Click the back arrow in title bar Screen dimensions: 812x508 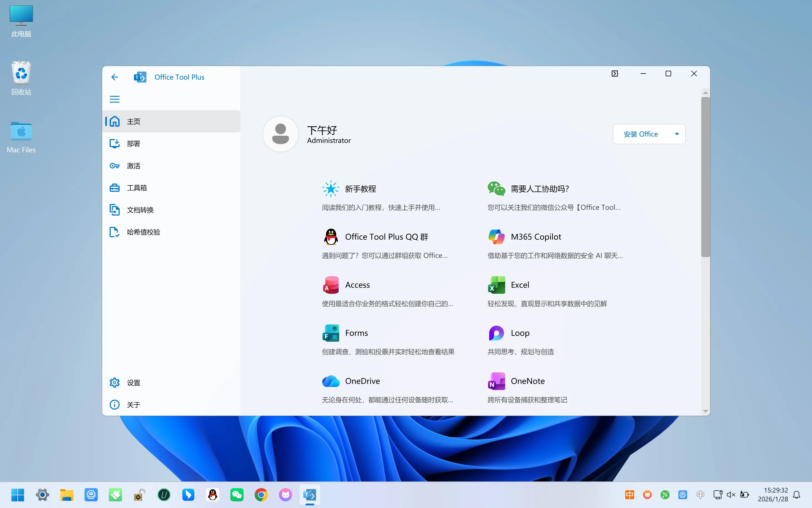pos(114,77)
